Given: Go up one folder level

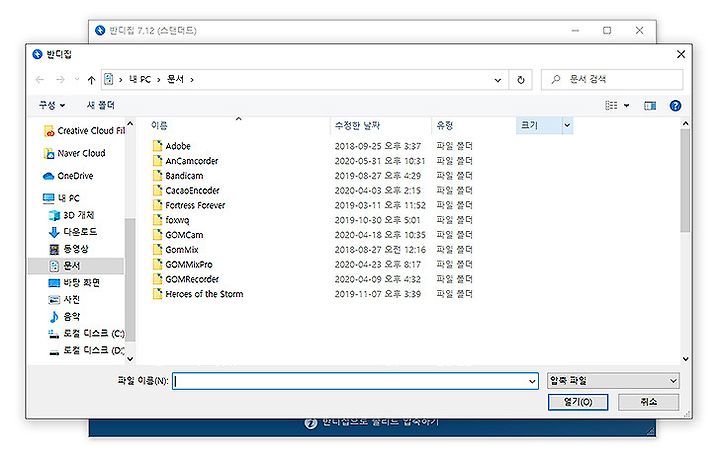Looking at the screenshot, I should tap(91, 80).
